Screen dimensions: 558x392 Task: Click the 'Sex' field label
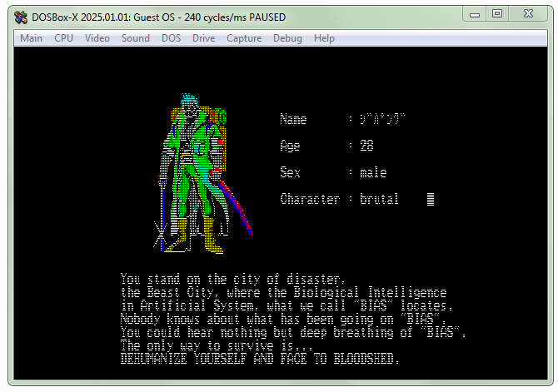(x=290, y=172)
